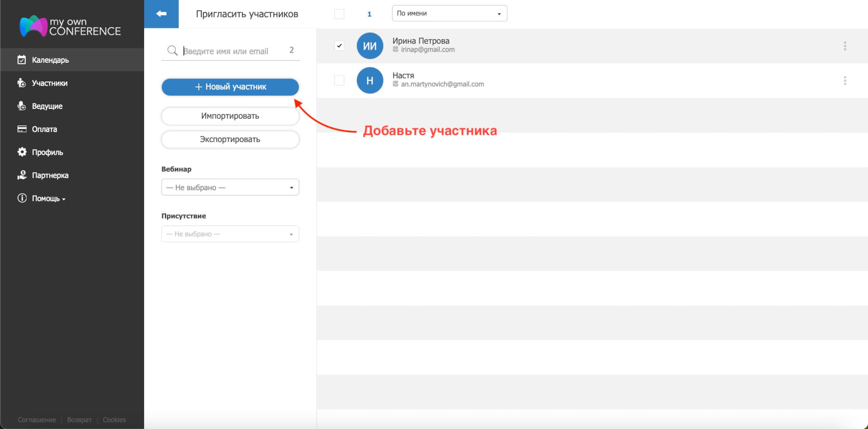Screen dimensions: 868x429
Task: Click the Помощь info icon
Action: [22, 198]
